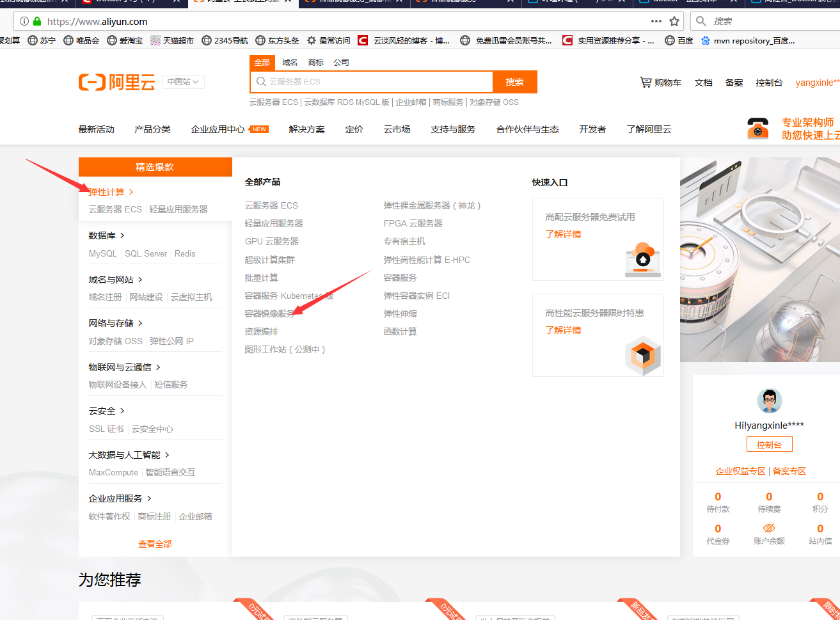Viewport: 840px width, 620px height.
Task: Open the 文档 link in header
Action: tap(704, 83)
